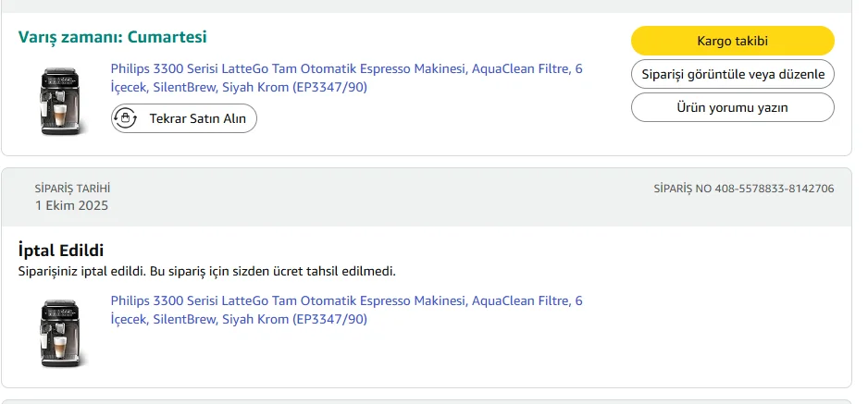Open Siparişi görüntüle veya düzenle
The width and height of the screenshot is (868, 404).
click(x=732, y=74)
